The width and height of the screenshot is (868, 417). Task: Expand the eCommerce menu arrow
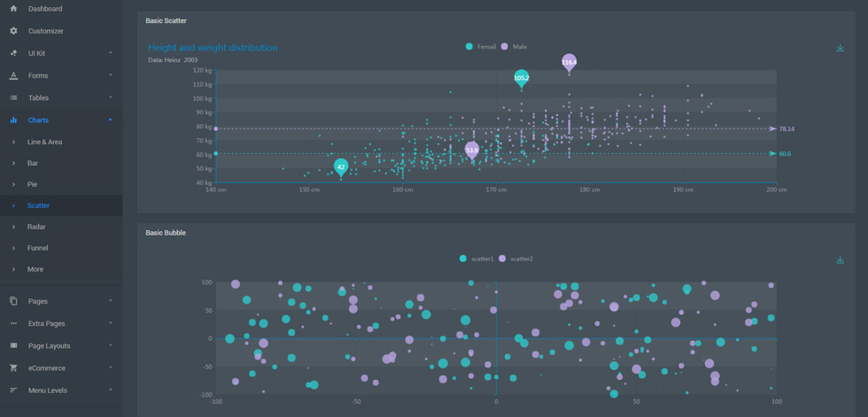pos(111,367)
